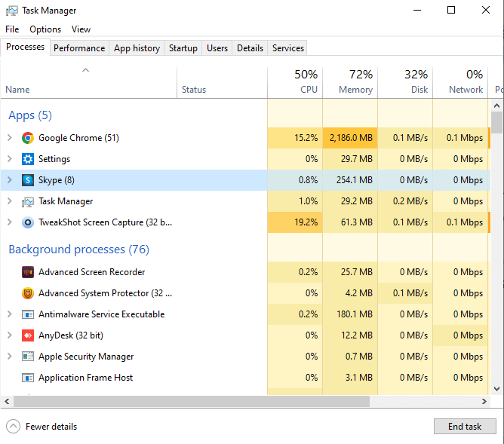The width and height of the screenshot is (504, 444).
Task: Click the Task Manager title bar icon
Action: [12, 11]
